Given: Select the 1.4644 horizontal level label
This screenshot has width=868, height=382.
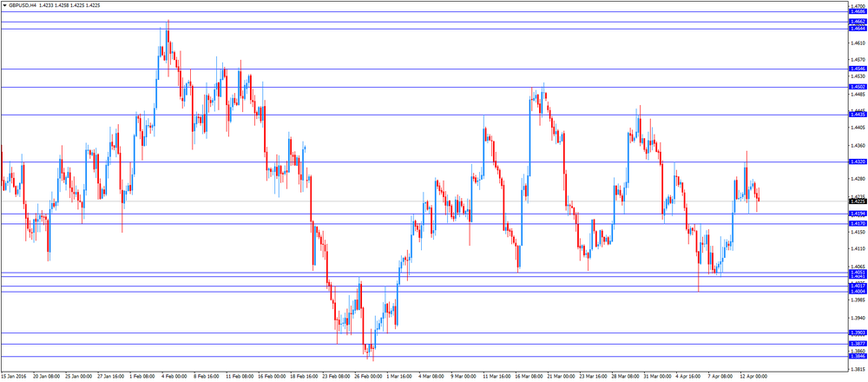Looking at the screenshot, I should [857, 29].
